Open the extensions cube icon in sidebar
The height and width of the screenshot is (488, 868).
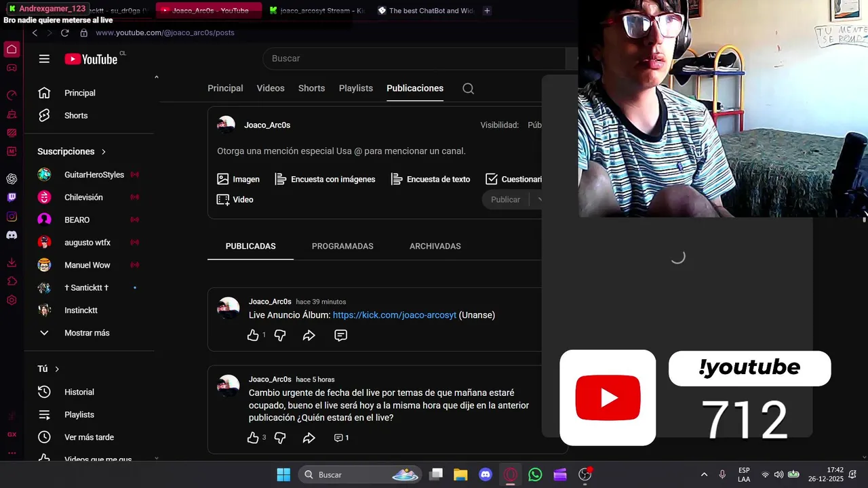click(x=12, y=281)
